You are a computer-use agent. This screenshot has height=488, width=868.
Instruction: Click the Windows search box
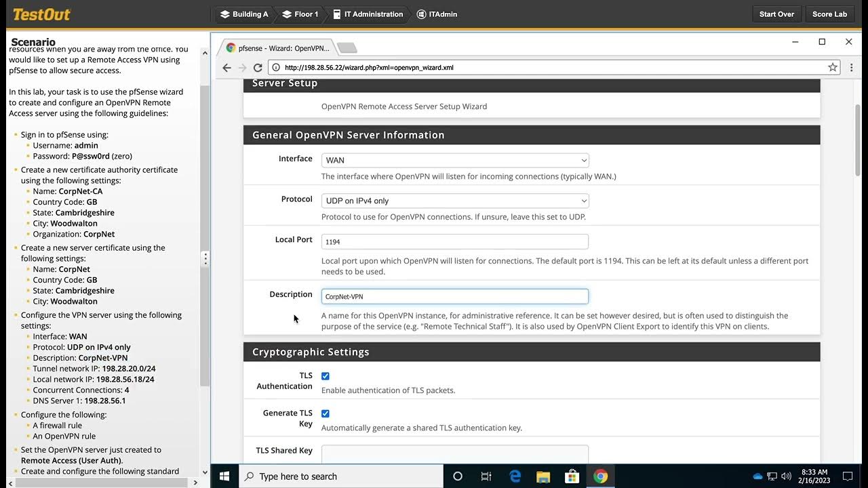(341, 476)
